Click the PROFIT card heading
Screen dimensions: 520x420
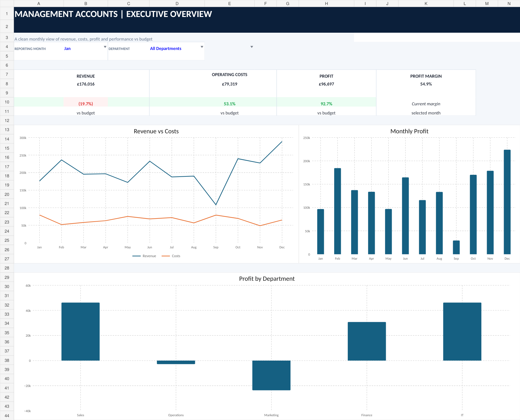click(x=326, y=76)
